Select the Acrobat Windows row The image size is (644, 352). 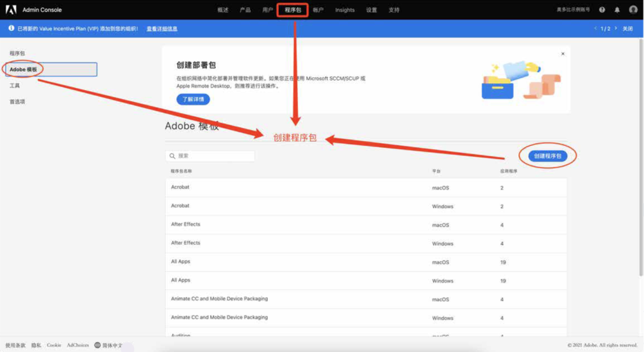(366, 206)
